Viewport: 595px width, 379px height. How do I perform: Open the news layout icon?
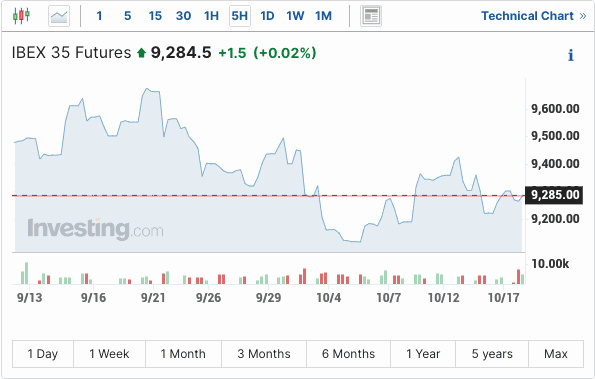(x=371, y=16)
